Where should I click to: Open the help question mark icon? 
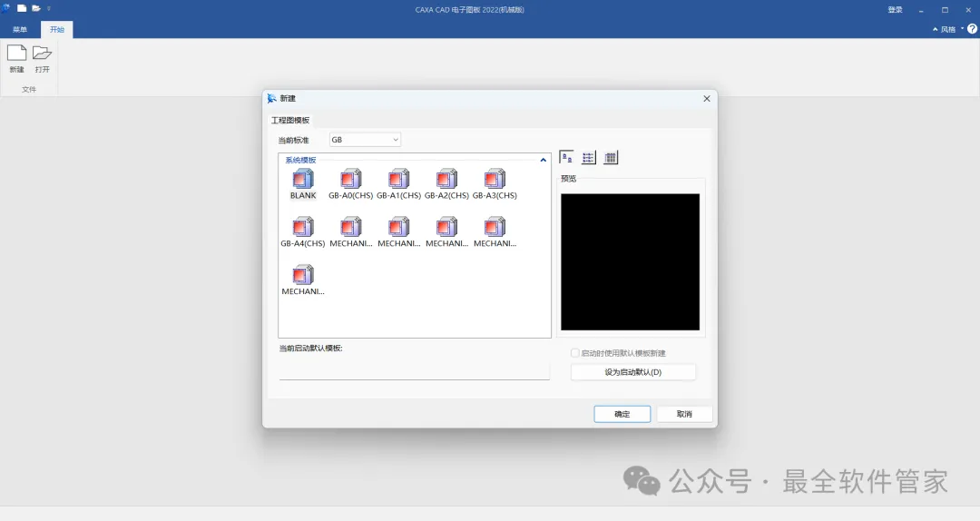tap(973, 29)
